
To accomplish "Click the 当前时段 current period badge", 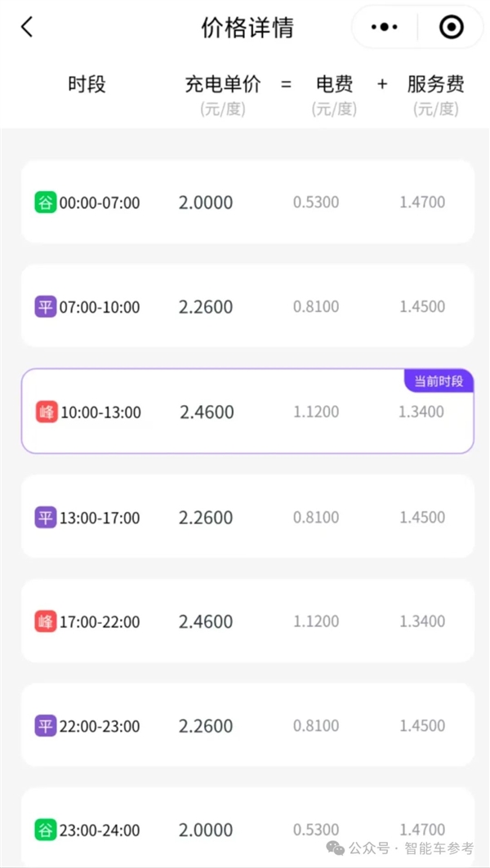I will pyautogui.click(x=439, y=381).
